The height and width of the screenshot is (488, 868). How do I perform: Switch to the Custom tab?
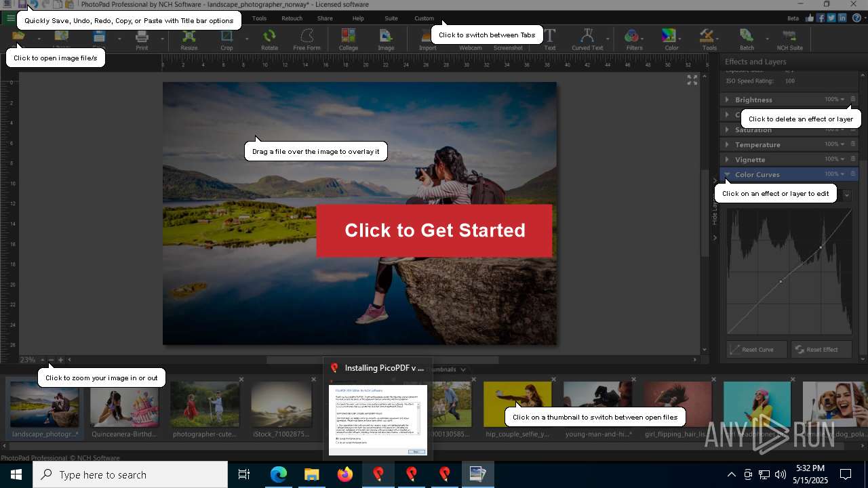point(425,18)
